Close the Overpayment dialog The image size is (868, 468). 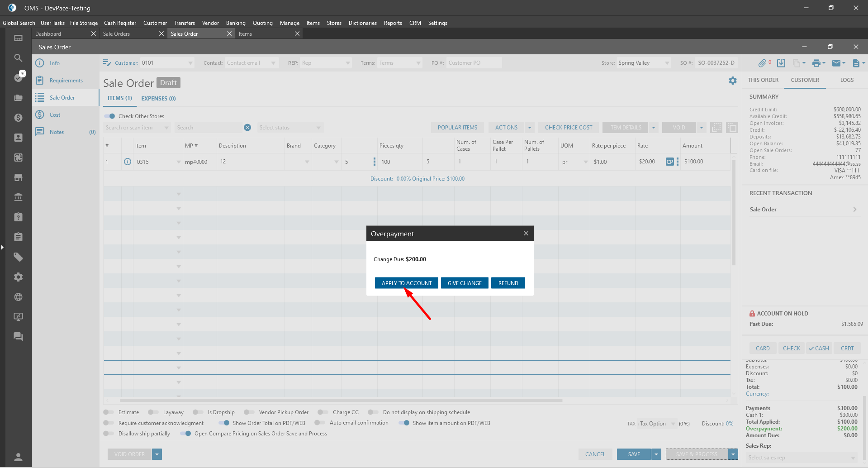[x=526, y=234]
